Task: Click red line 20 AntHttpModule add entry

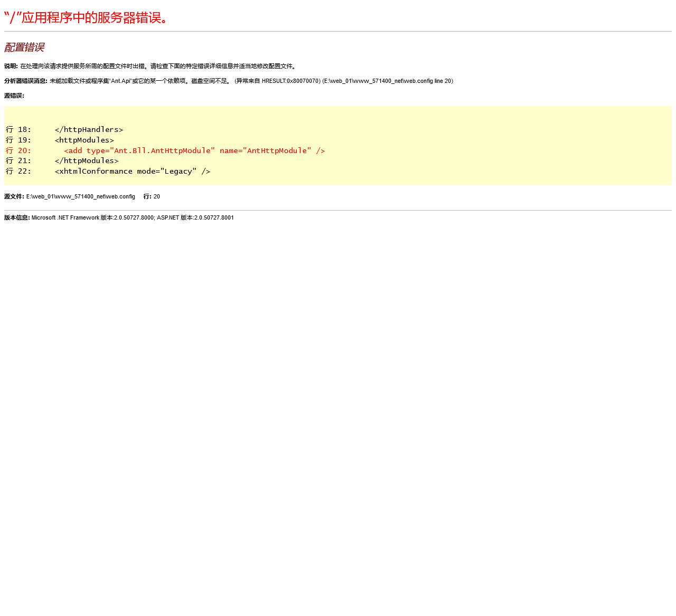Action: pyautogui.click(x=165, y=150)
